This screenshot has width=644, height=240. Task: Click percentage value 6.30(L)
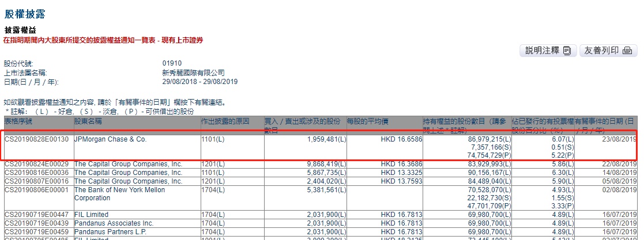pos(563,173)
